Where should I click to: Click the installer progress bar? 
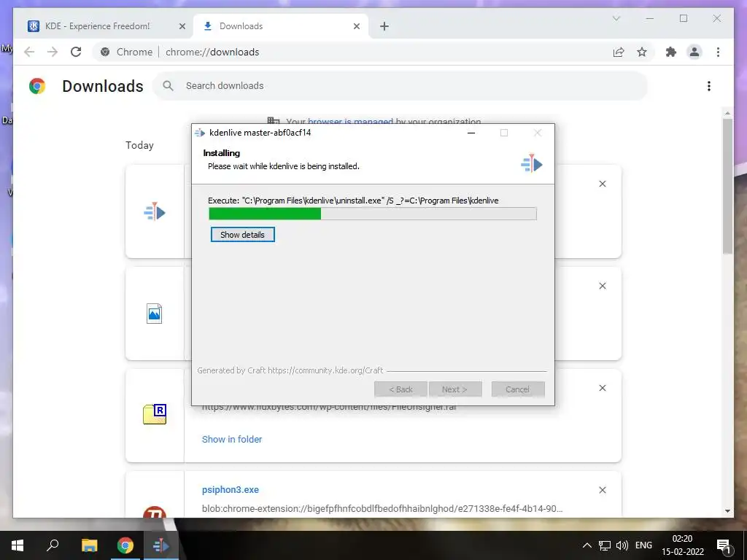coord(373,214)
